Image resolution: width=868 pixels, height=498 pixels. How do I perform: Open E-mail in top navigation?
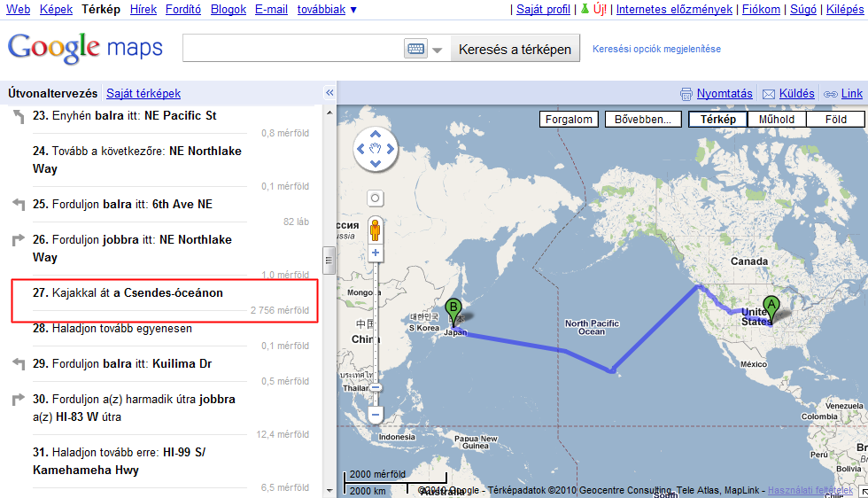point(271,10)
